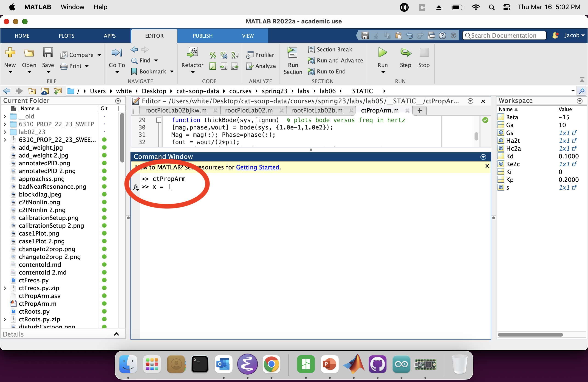Click the Profiler icon

point(249,55)
